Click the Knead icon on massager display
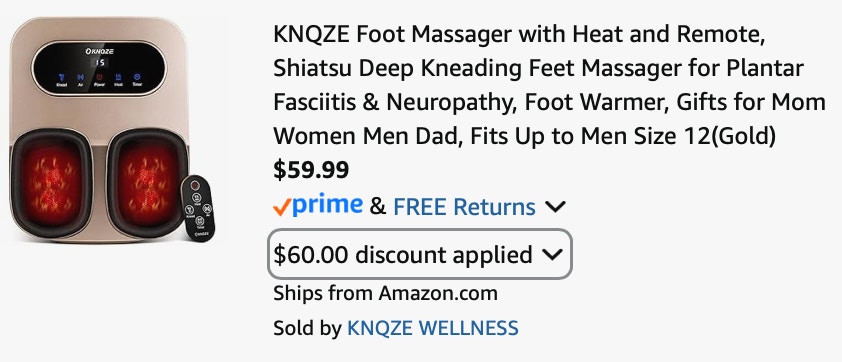Viewport: 842px width, 362px height. click(x=61, y=79)
